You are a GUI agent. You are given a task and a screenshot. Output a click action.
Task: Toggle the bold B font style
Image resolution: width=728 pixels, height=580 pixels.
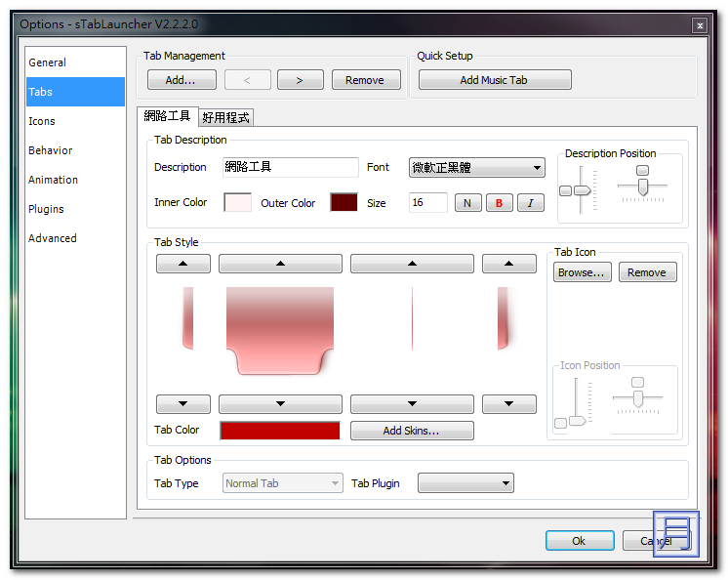click(x=499, y=203)
